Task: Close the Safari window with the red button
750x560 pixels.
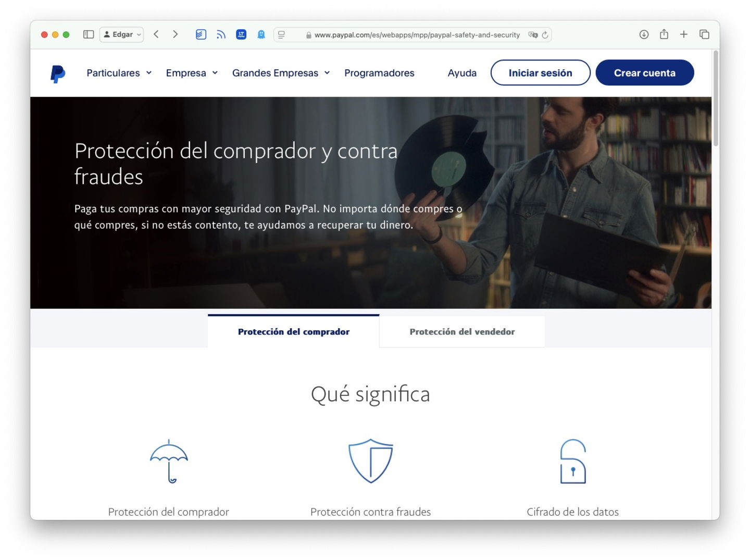Action: [44, 35]
